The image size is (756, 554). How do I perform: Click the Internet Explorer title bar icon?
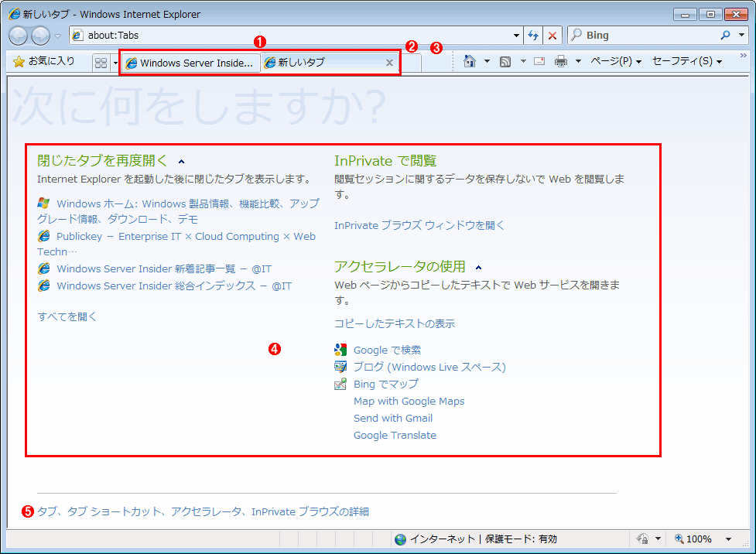pyautogui.click(x=15, y=14)
